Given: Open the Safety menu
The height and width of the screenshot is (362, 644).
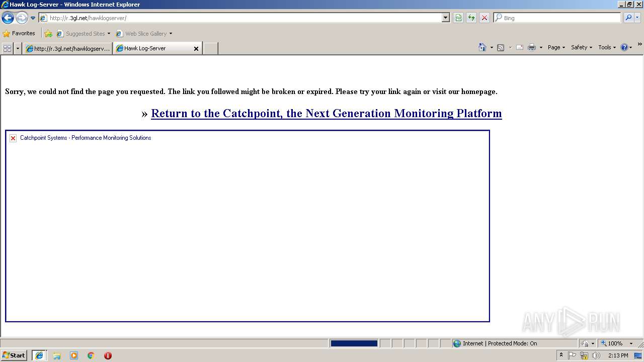Looking at the screenshot, I should pyautogui.click(x=582, y=47).
